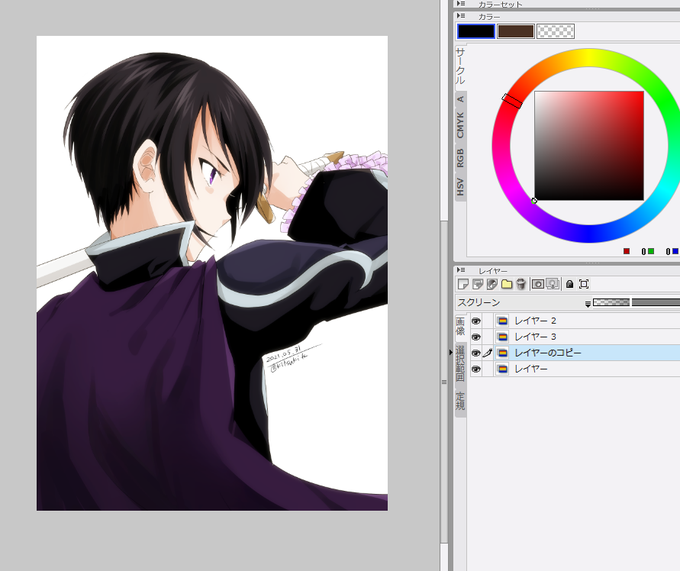Click the カラー panel title
680x571 pixels.
pyautogui.click(x=489, y=16)
